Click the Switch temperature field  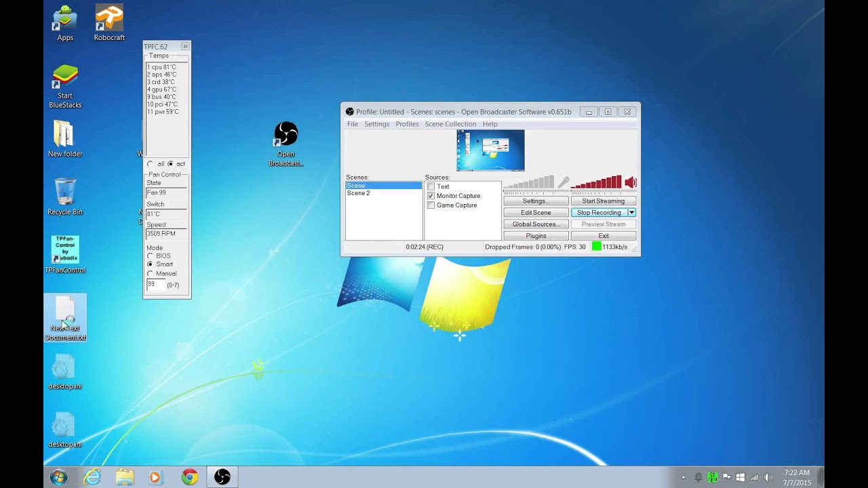coord(166,214)
